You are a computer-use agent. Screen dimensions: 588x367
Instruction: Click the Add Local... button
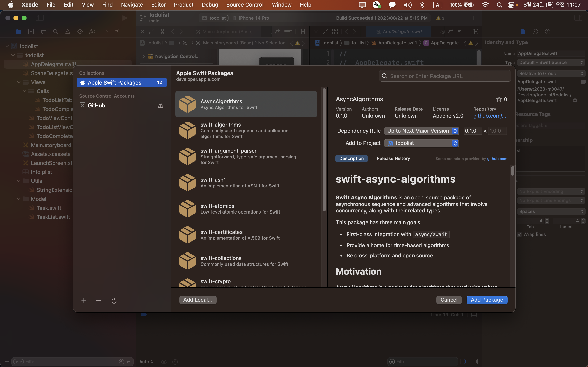pyautogui.click(x=198, y=300)
